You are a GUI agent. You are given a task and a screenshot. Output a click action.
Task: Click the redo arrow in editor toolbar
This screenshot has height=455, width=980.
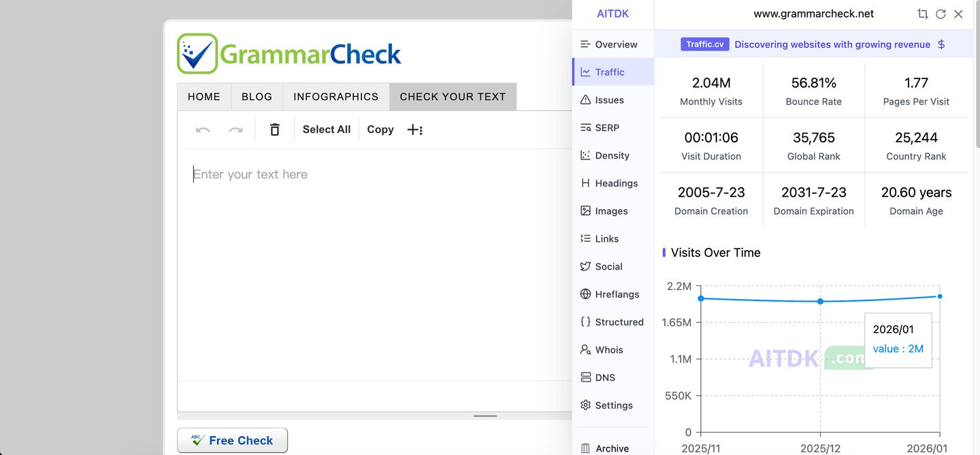pos(235,129)
